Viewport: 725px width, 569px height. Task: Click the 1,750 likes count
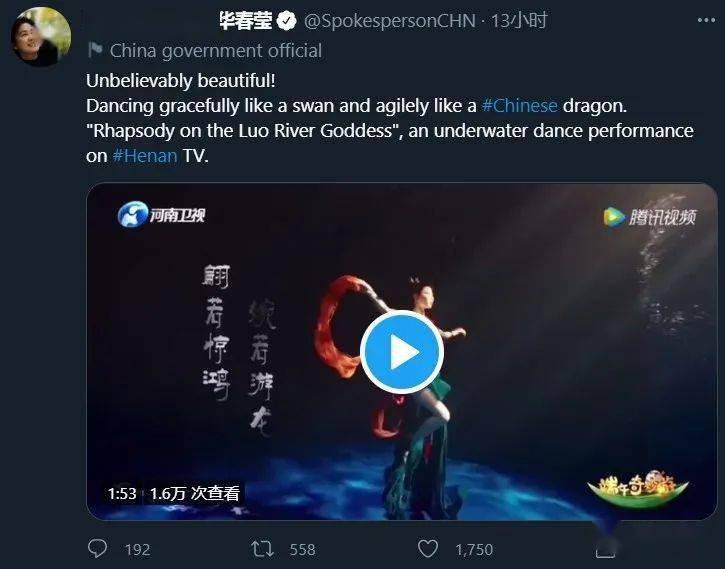click(x=474, y=550)
